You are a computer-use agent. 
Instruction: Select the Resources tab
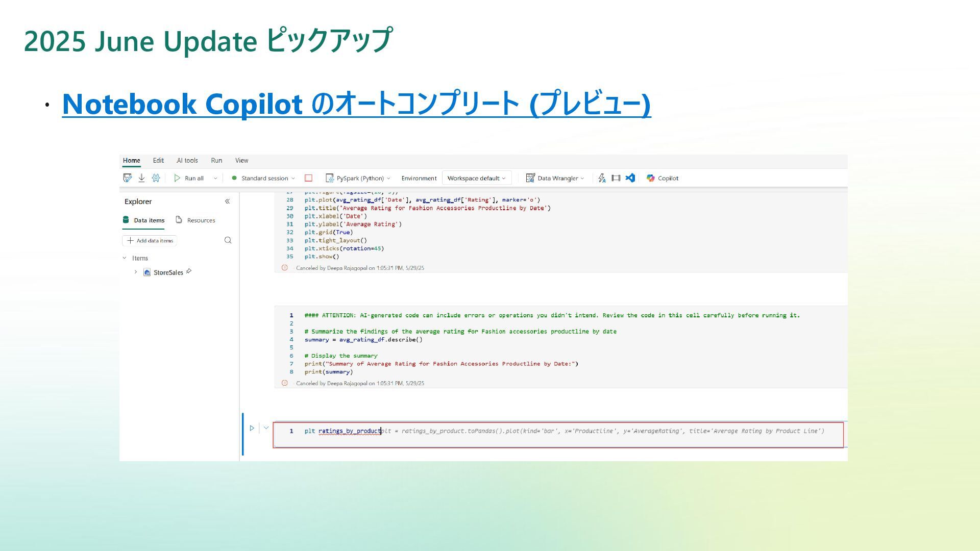pyautogui.click(x=195, y=220)
